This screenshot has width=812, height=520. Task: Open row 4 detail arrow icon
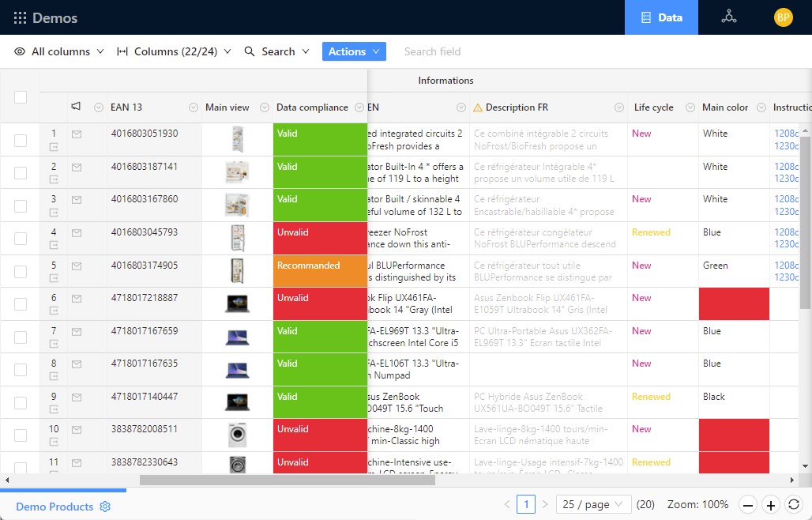click(55, 246)
